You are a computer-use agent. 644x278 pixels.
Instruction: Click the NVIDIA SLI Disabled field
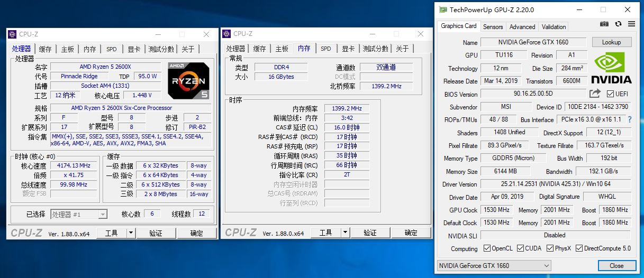[x=556, y=235]
